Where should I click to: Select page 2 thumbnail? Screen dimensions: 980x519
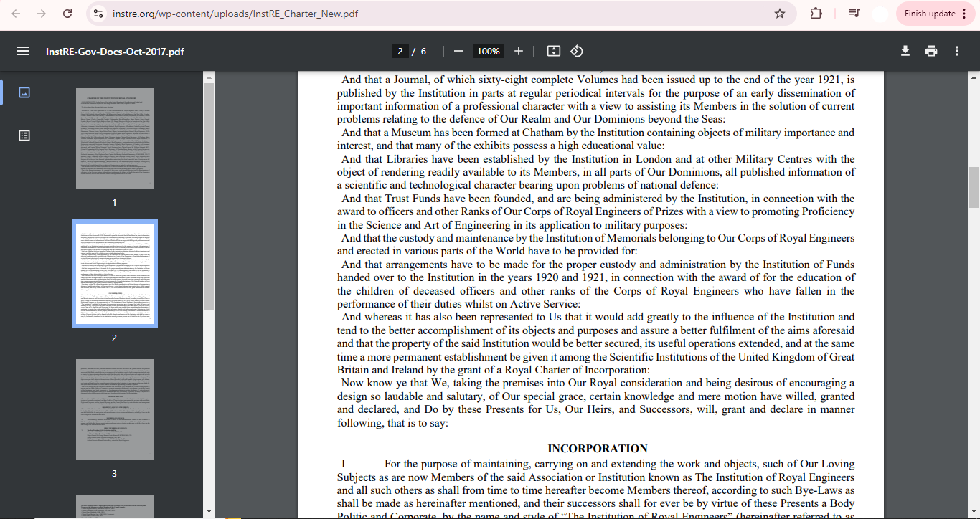coord(115,274)
